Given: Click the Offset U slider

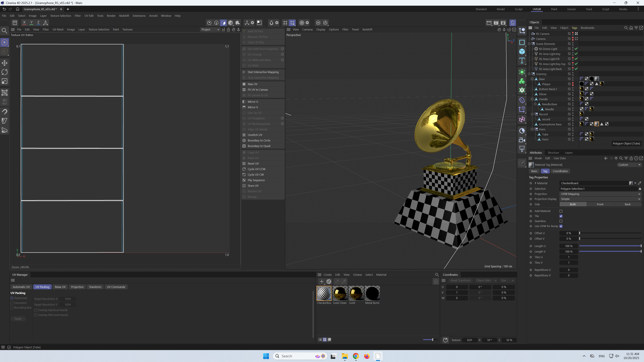Looking at the screenshot, I should click(610, 233).
